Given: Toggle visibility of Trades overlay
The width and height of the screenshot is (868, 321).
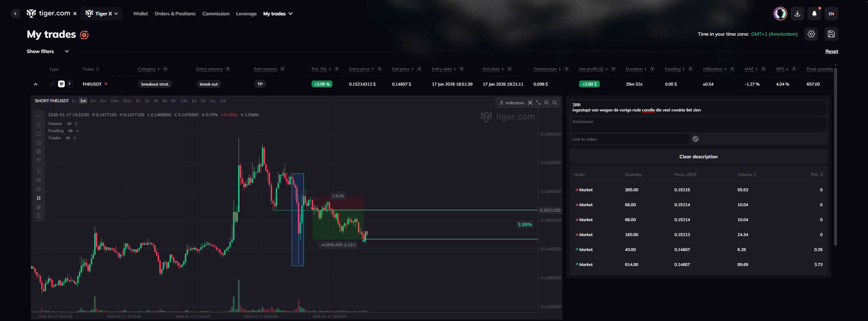Looking at the screenshot, I should [68, 138].
